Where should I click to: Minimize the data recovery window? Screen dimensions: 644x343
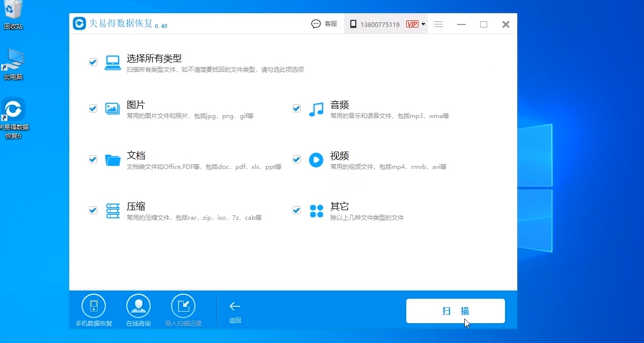[462, 24]
